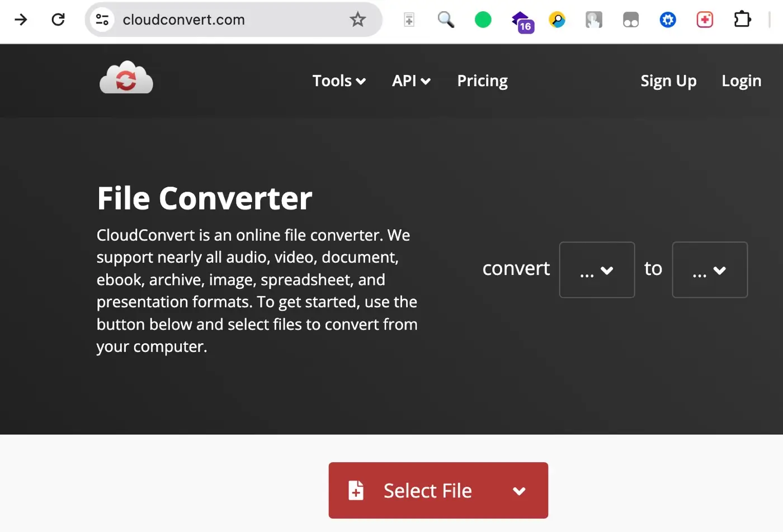Open the magnifying glass extension
Viewport: 783px width, 532px height.
[x=446, y=20]
